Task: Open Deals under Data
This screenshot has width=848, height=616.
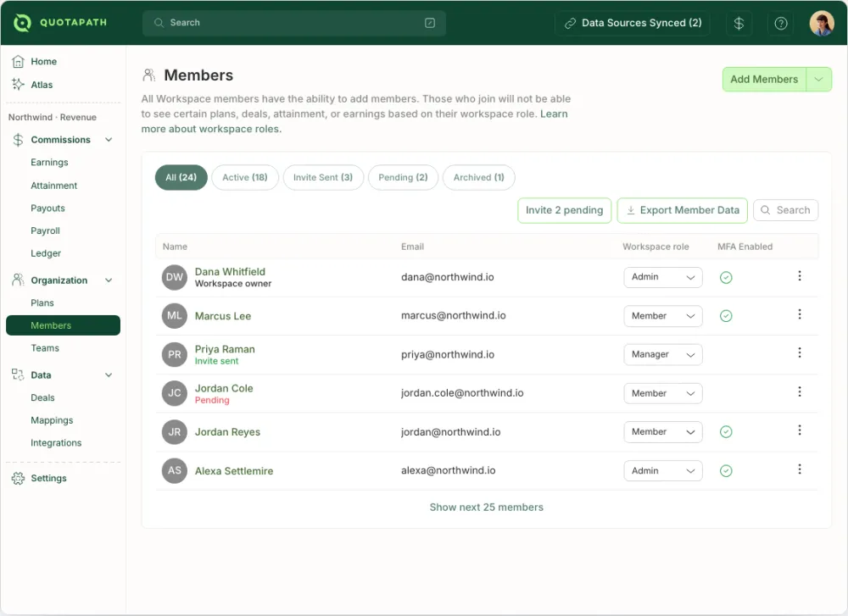Action: pos(42,397)
